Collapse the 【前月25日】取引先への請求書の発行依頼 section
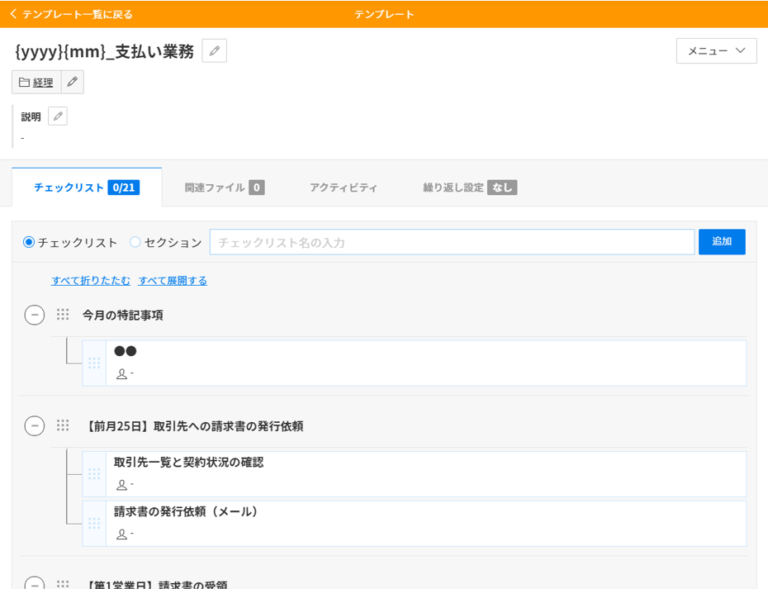This screenshot has width=768, height=589. coord(35,426)
